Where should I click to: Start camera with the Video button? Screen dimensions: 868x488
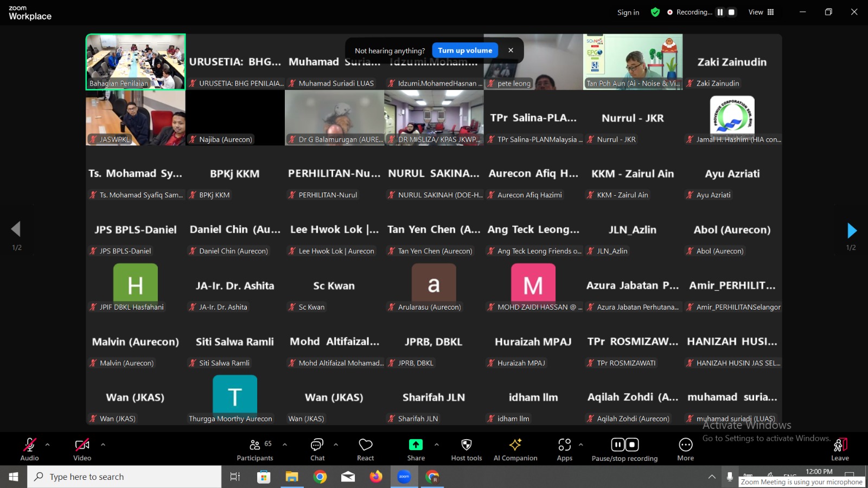click(82, 449)
